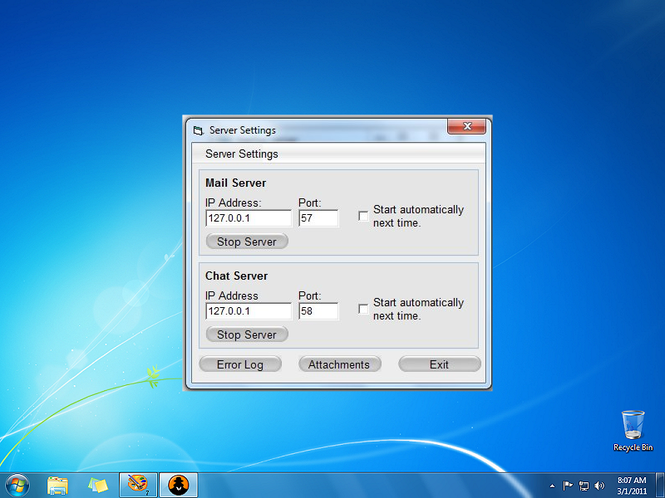Open the Windows Start menu
The width and height of the screenshot is (665, 498).
pos(17,485)
